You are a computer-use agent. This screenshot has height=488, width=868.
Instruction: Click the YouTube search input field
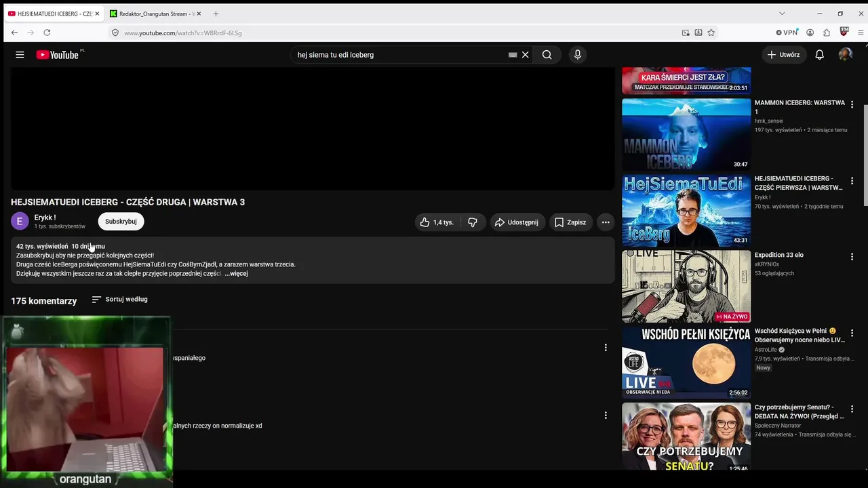pyautogui.click(x=400, y=55)
